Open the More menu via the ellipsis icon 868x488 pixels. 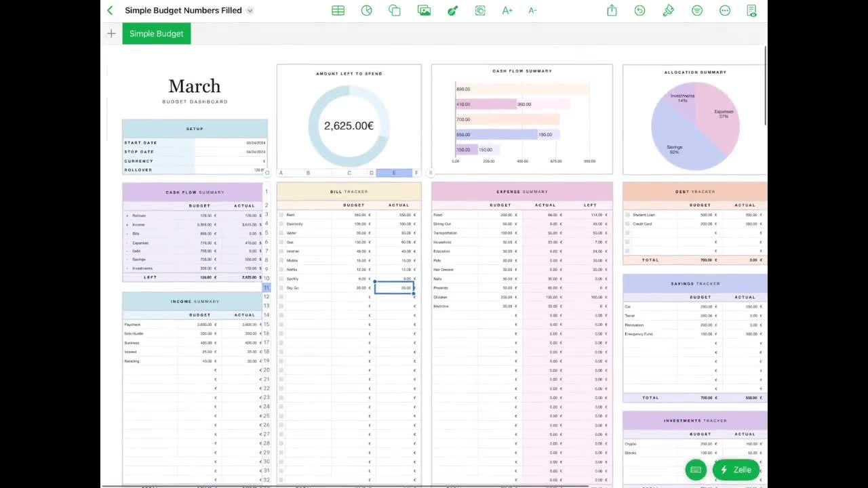(x=725, y=10)
